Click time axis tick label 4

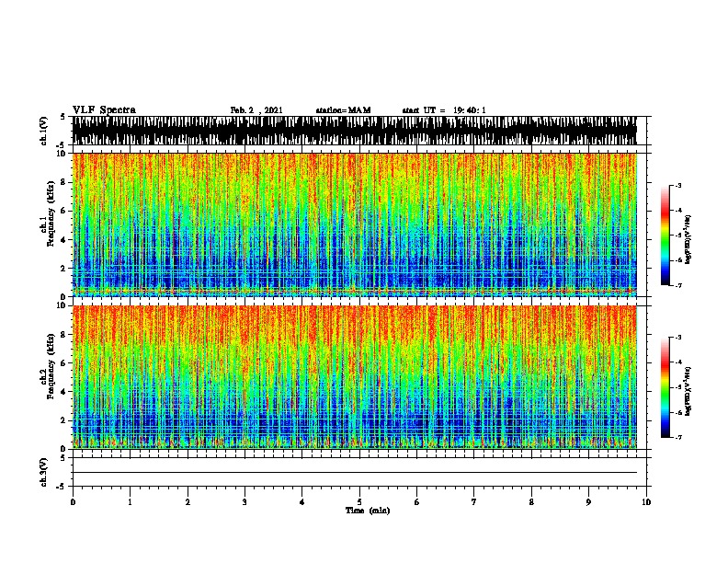(302, 502)
